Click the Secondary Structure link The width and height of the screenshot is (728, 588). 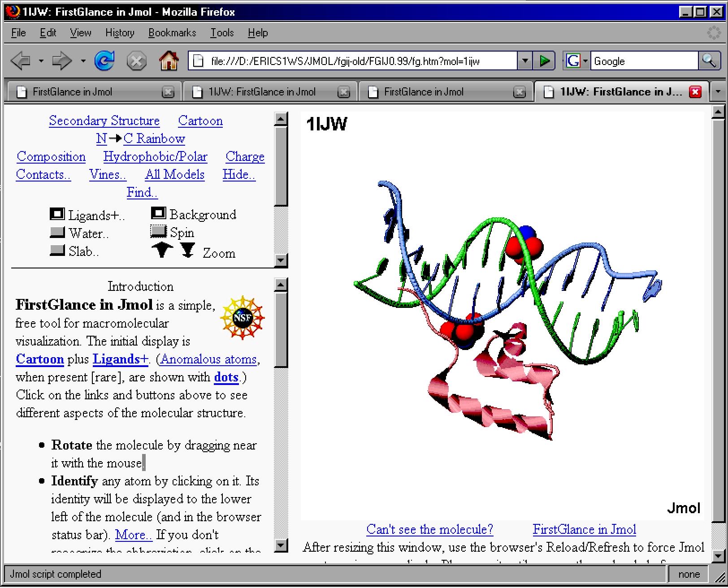tap(104, 121)
